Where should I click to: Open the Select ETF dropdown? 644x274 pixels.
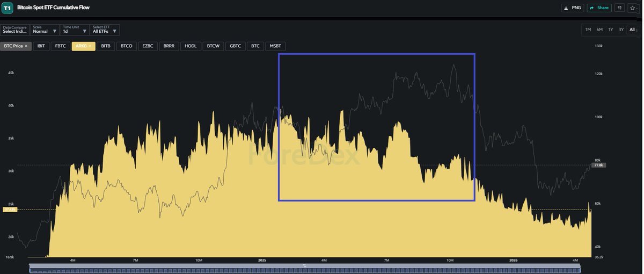click(105, 30)
